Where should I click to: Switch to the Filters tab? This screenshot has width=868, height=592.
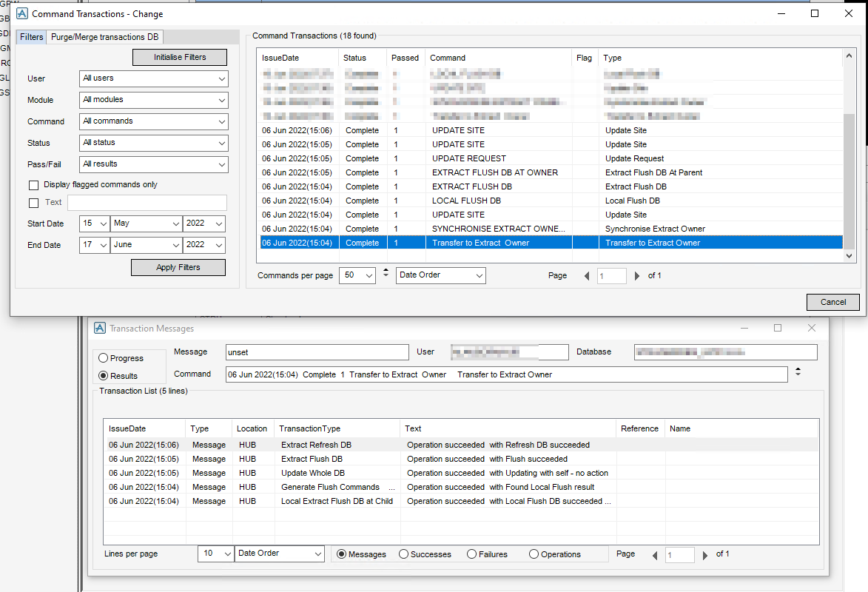pyautogui.click(x=32, y=37)
